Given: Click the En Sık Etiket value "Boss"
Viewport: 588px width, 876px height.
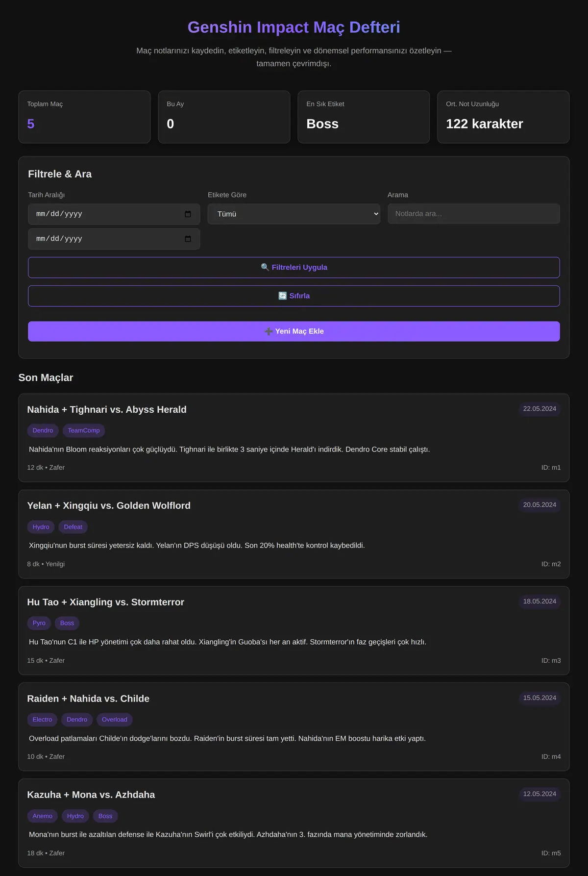Looking at the screenshot, I should coord(322,124).
